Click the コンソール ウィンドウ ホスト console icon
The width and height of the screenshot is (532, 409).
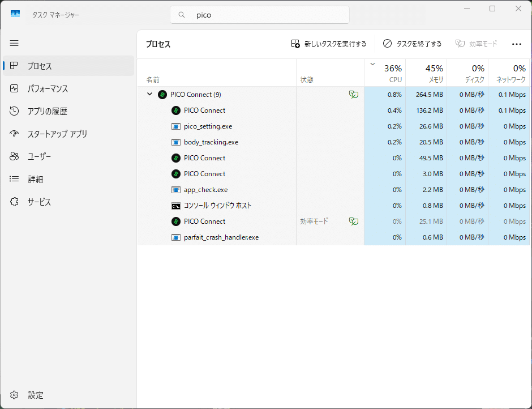point(176,206)
